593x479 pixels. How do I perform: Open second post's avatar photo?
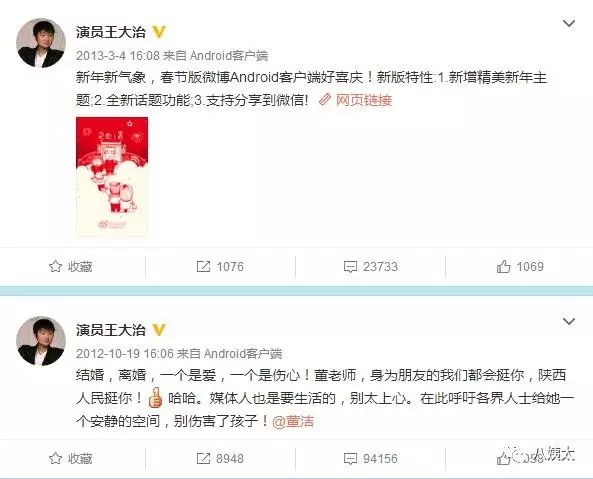coord(41,341)
